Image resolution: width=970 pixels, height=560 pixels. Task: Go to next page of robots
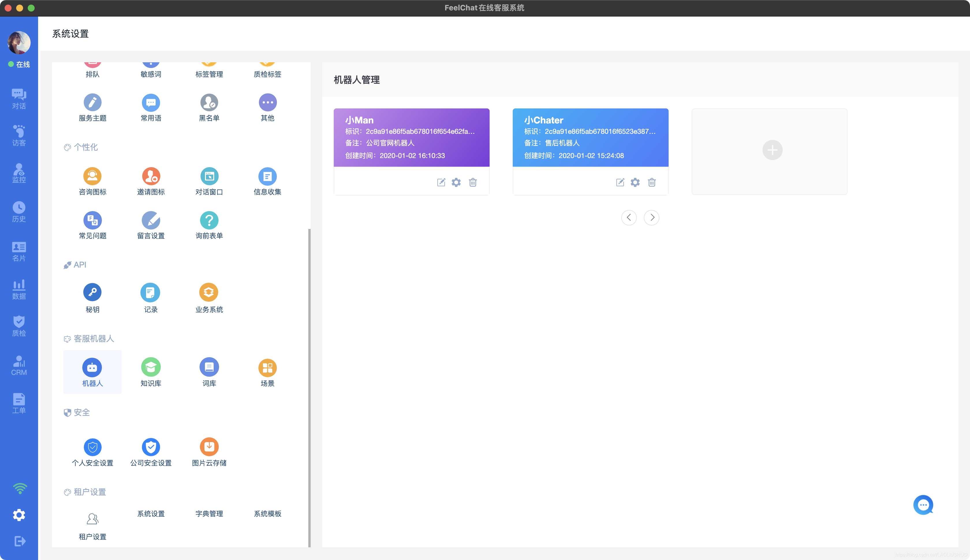coord(652,218)
